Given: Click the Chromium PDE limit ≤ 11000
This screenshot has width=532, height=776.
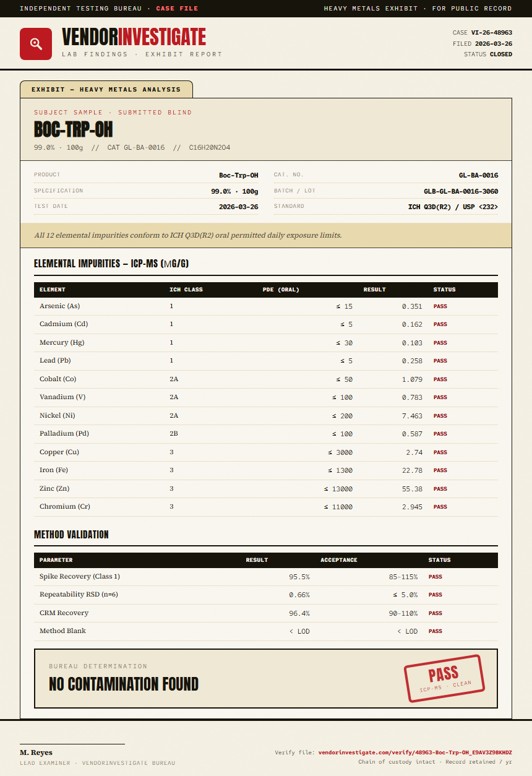Looking at the screenshot, I should tap(338, 507).
